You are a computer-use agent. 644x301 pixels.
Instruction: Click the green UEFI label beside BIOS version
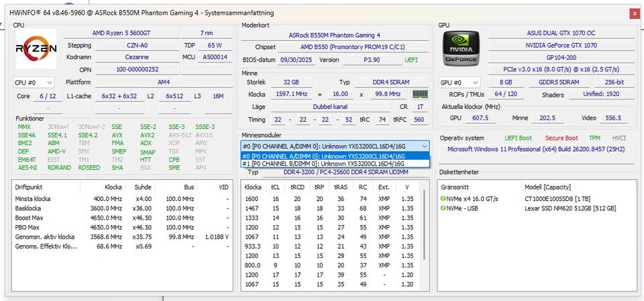(x=411, y=60)
